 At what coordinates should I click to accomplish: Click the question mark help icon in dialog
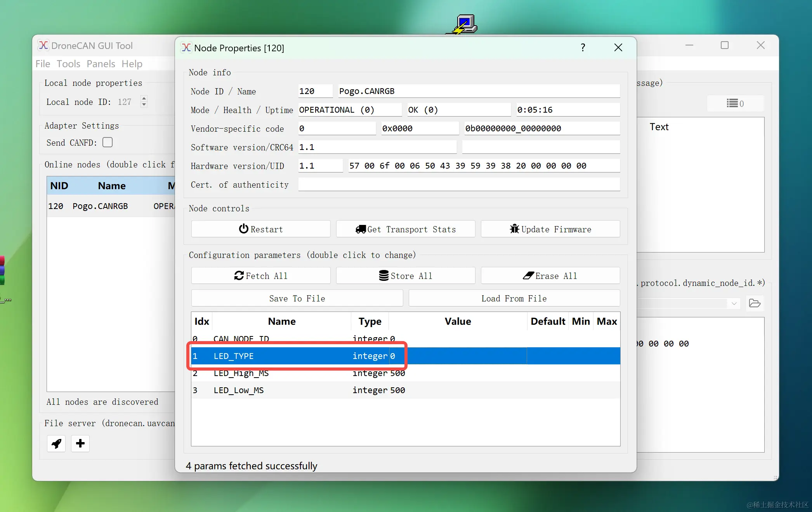coord(583,47)
